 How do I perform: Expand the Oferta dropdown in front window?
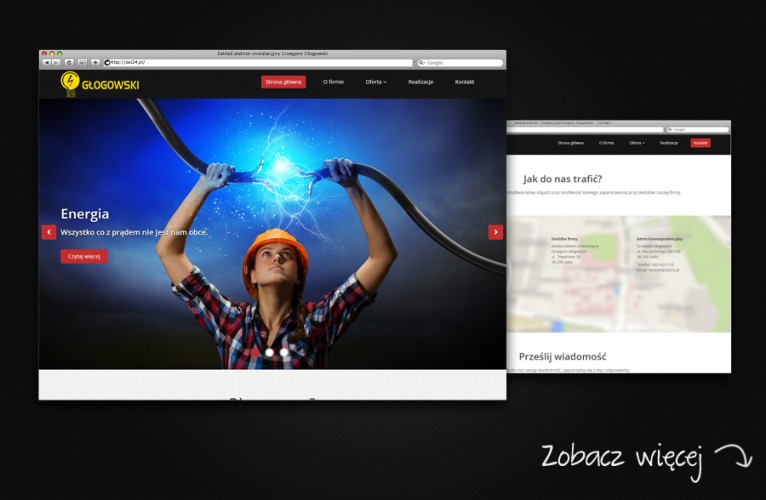[376, 82]
